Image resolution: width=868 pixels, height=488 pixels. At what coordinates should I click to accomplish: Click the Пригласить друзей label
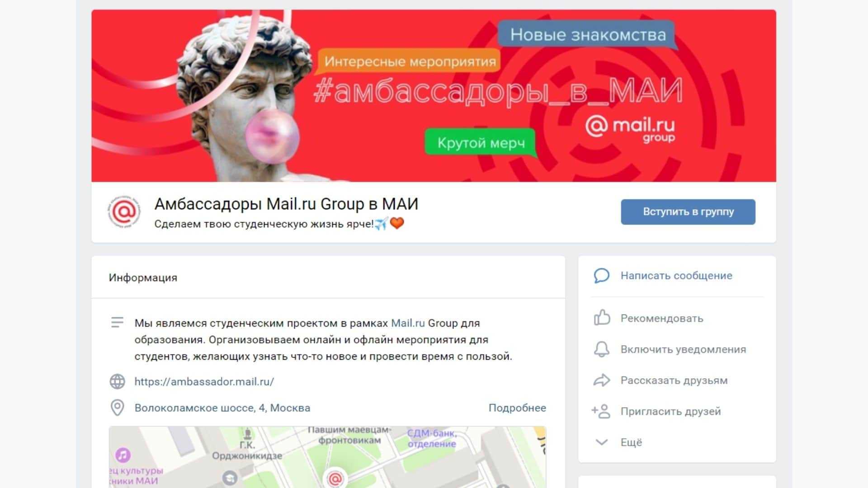670,411
